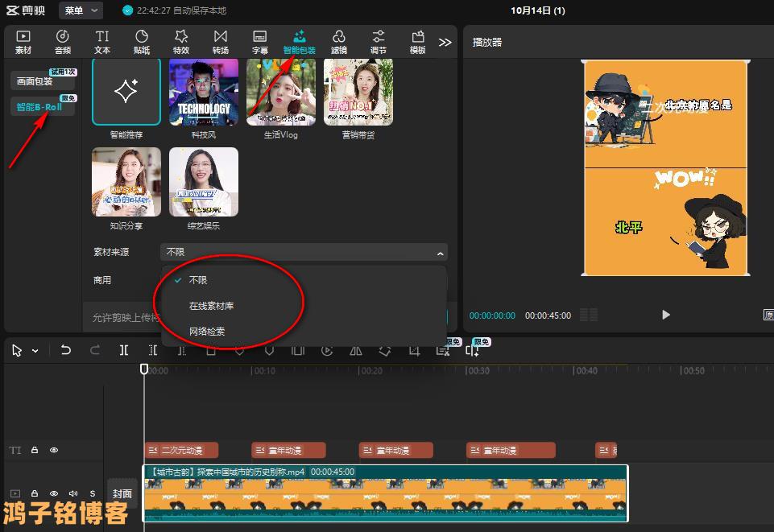Open the 音频 audio panel

[62, 42]
